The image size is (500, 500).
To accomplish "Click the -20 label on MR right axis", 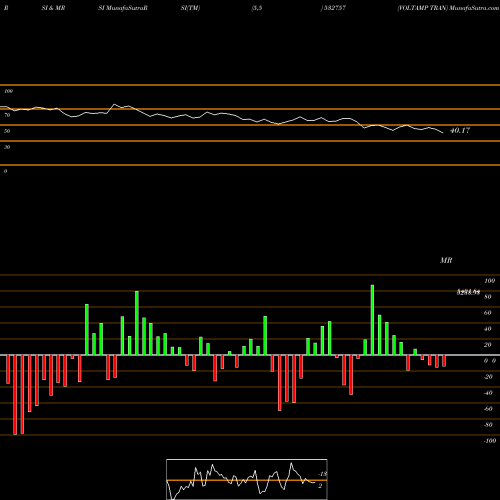I will click(x=488, y=377).
